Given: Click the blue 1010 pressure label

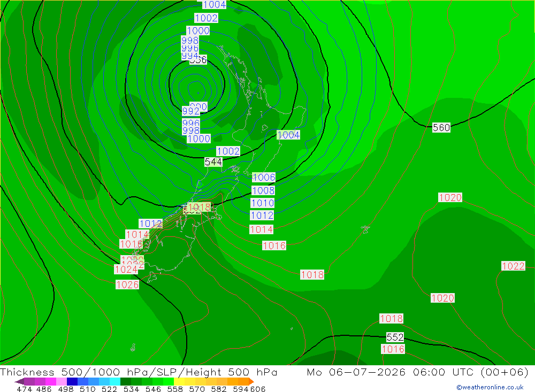Looking at the screenshot, I should (262, 203).
